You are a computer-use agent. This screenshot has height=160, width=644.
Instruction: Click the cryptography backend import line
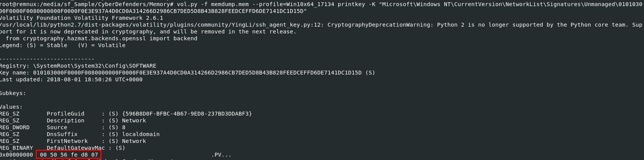coord(101,38)
